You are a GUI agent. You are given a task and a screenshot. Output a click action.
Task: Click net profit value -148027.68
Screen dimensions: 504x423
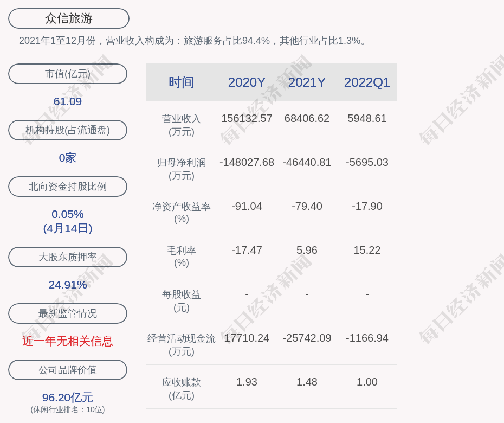click(x=247, y=163)
